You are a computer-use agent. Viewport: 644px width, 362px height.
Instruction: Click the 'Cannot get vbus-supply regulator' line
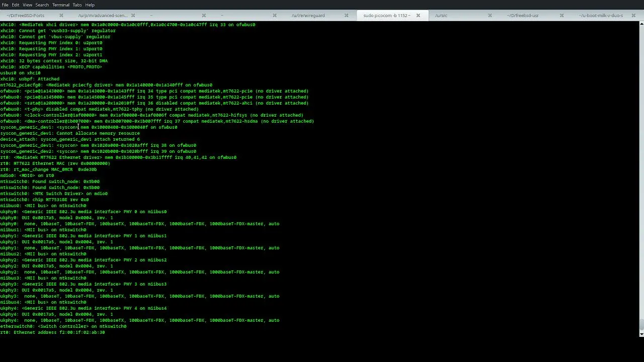[55, 37]
